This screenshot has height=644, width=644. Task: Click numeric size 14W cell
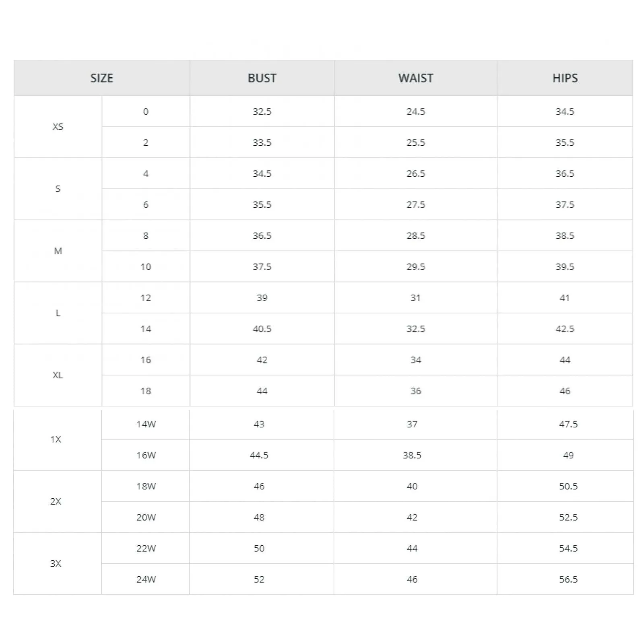[x=146, y=424]
